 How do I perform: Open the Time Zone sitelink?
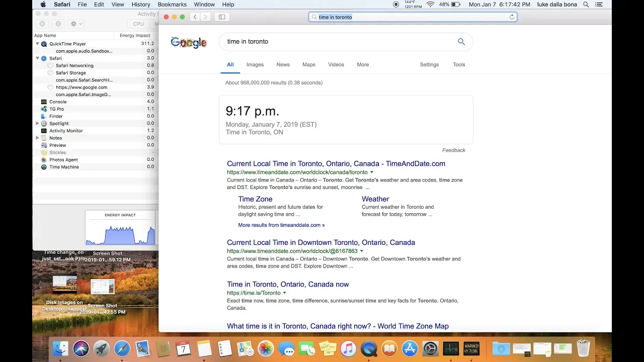click(255, 199)
